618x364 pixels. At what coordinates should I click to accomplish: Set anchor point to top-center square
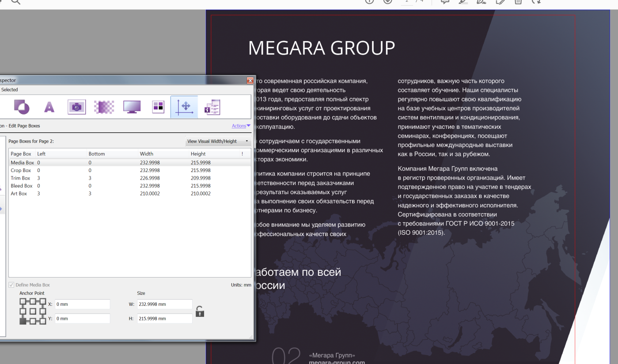33,301
